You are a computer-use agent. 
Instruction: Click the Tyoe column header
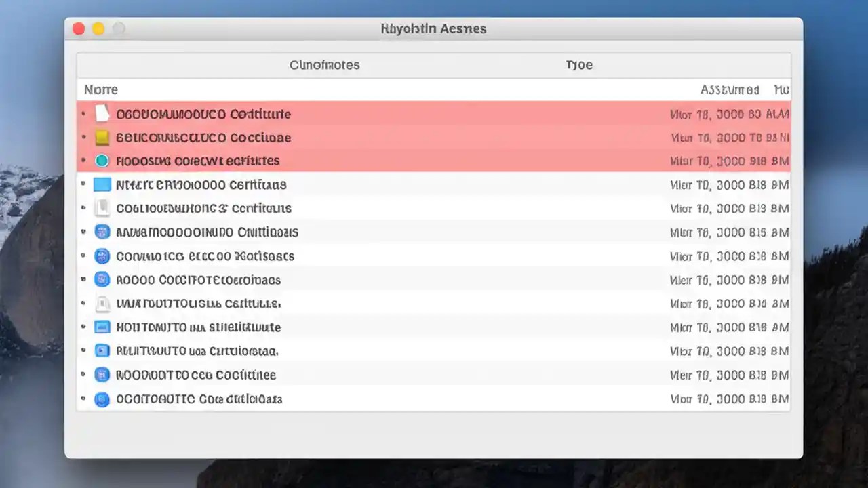coord(578,64)
